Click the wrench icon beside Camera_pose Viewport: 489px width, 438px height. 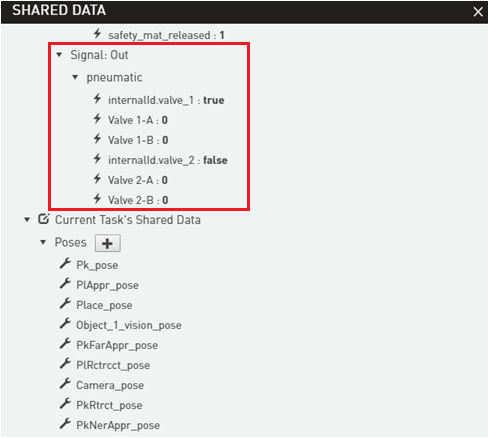pyautogui.click(x=65, y=384)
